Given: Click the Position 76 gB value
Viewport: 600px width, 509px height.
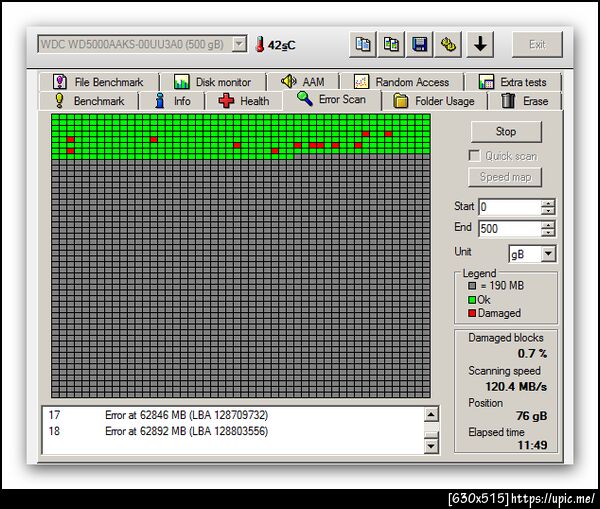Looking at the screenshot, I should (531, 416).
